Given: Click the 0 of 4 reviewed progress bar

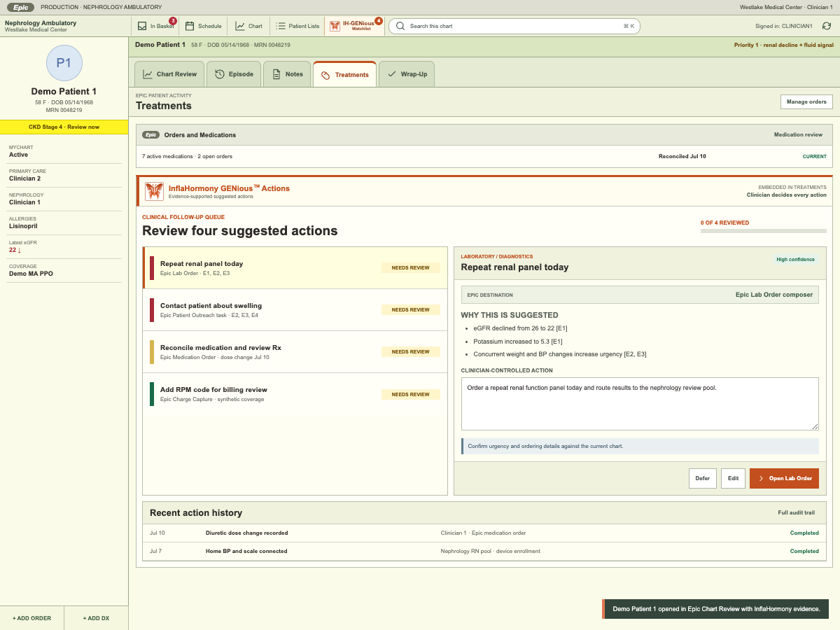Looking at the screenshot, I should [x=763, y=230].
